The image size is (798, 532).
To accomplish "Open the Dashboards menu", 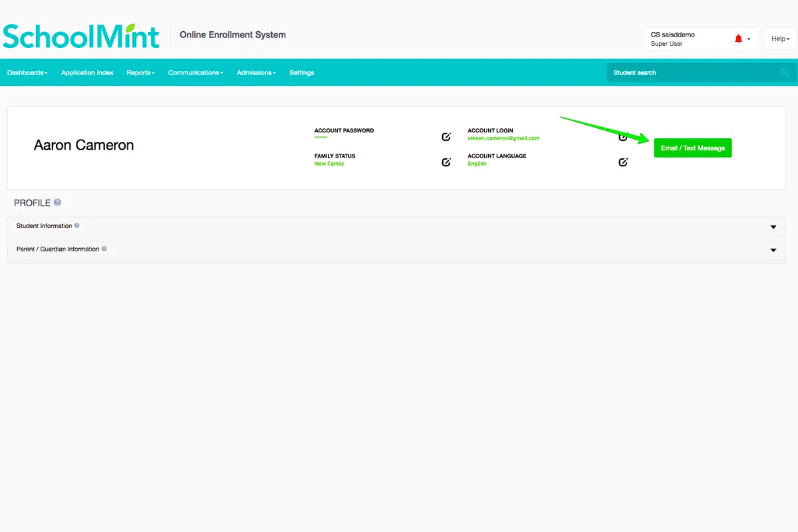I will [27, 72].
